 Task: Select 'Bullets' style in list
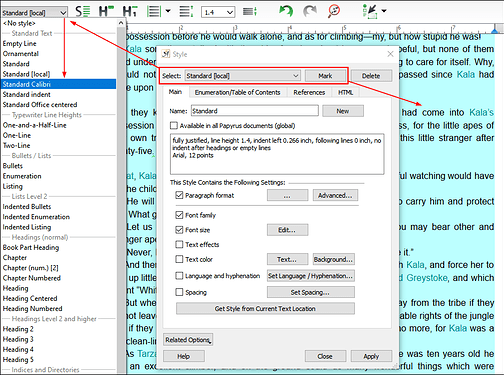[58, 166]
